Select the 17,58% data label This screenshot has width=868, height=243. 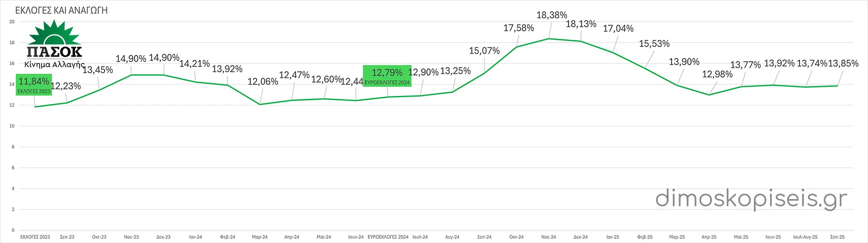tap(519, 28)
